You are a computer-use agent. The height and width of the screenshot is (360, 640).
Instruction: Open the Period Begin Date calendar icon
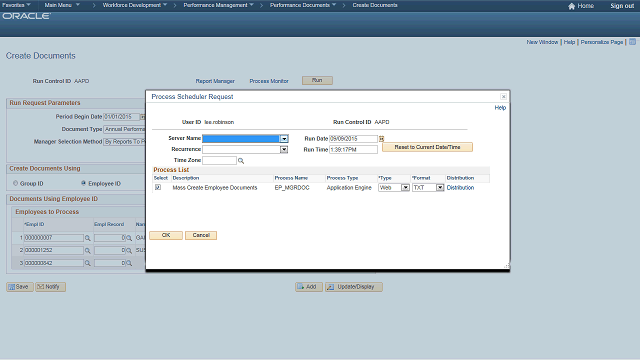[142, 117]
